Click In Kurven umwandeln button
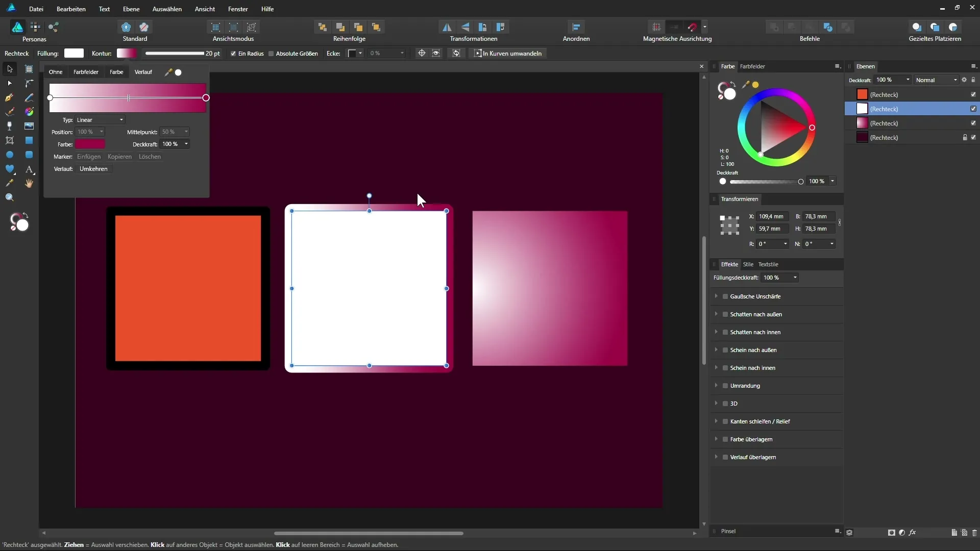The height and width of the screenshot is (551, 980). tap(508, 54)
